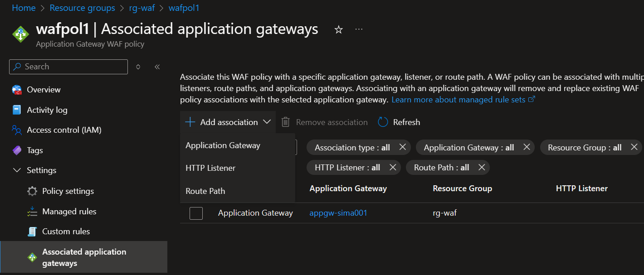
Task: Remove the Application Gateway filter with X
Action: pyautogui.click(x=527, y=147)
